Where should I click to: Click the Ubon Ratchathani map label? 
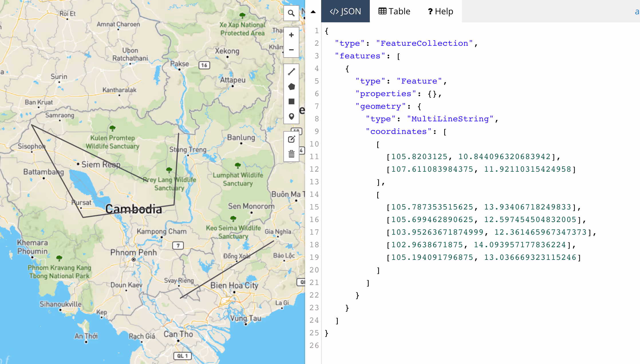coord(130,54)
